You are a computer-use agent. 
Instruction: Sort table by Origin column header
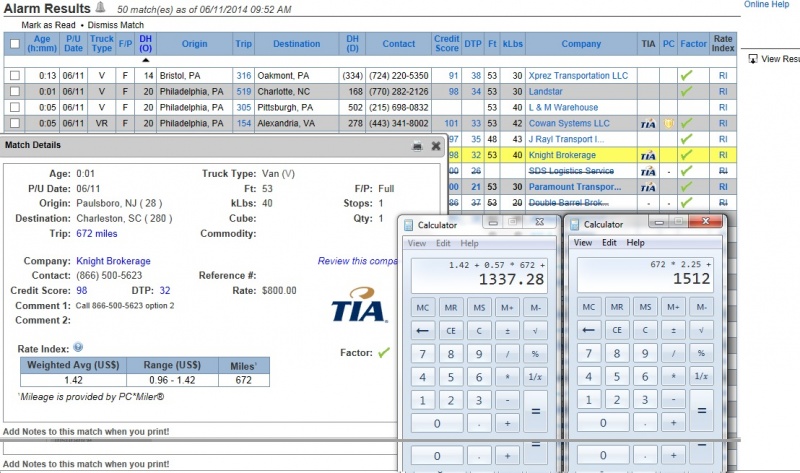click(194, 44)
